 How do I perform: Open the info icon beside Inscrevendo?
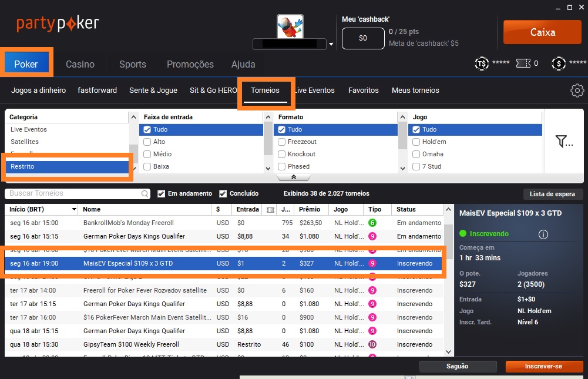pyautogui.click(x=543, y=234)
